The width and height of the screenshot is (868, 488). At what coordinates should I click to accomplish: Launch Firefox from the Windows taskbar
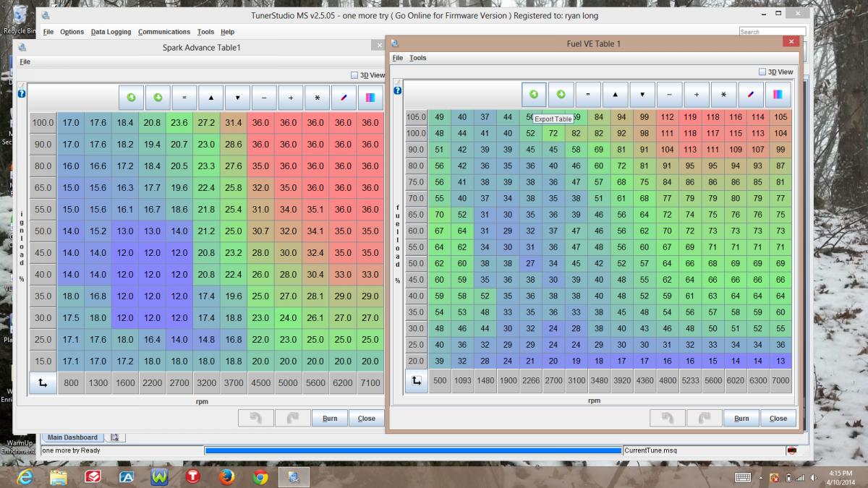pyautogui.click(x=226, y=477)
